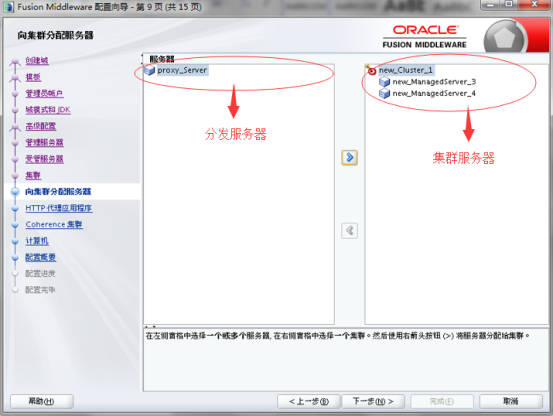Select the proxy_Server server icon
Viewport: 553px width, 416px height.
tap(150, 71)
